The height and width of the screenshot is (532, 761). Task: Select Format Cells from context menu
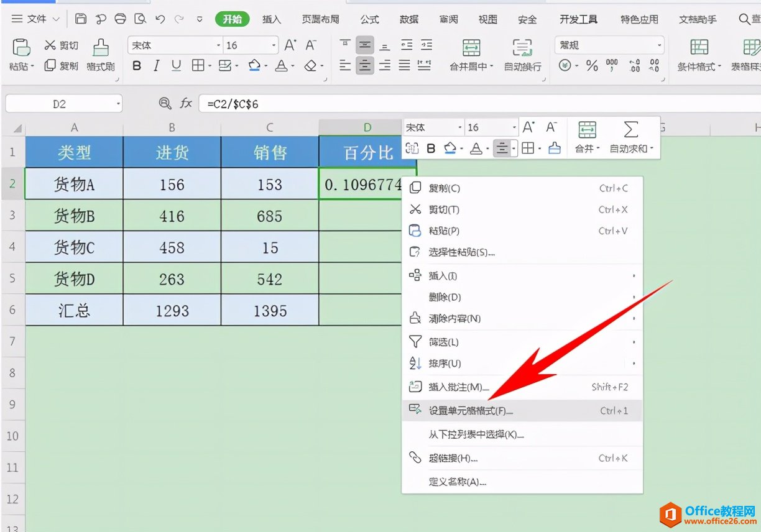[470, 411]
